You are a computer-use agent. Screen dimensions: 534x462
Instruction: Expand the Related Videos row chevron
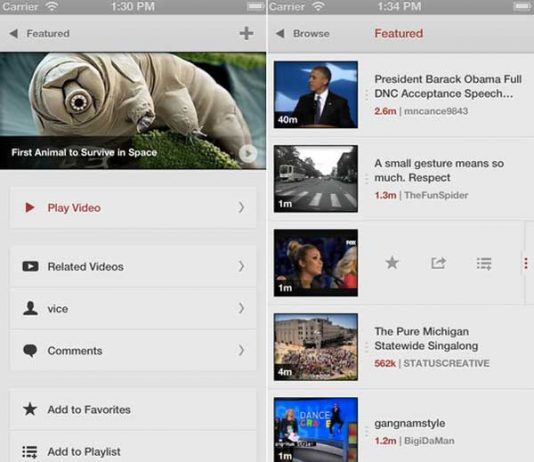tap(241, 266)
